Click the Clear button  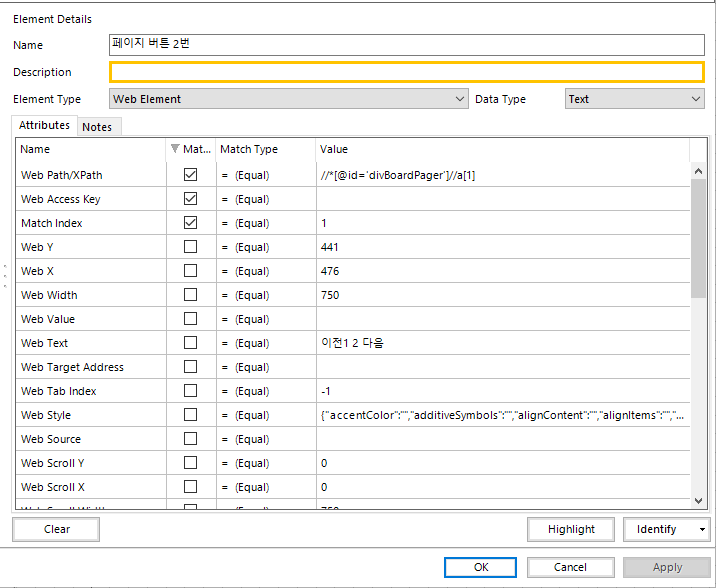click(x=57, y=529)
